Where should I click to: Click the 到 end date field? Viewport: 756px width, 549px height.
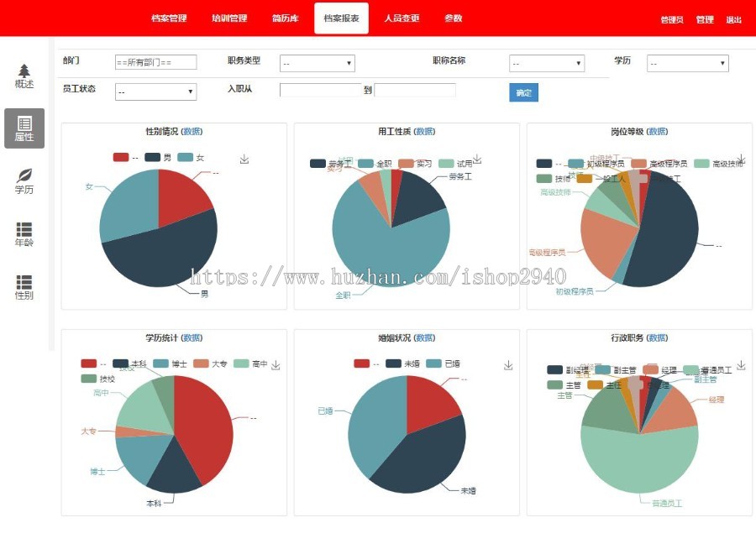415,90
